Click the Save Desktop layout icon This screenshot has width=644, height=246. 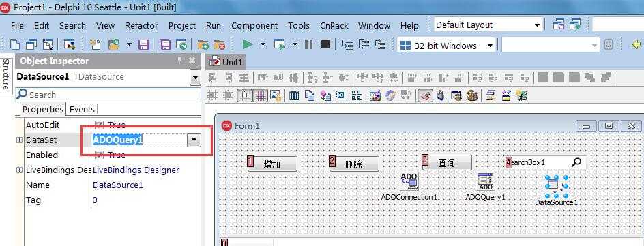coord(558,25)
